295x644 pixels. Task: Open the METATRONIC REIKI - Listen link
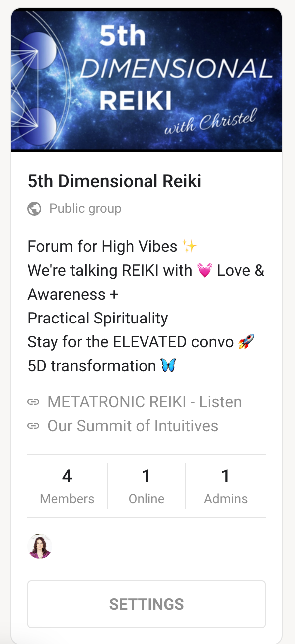[x=145, y=401]
